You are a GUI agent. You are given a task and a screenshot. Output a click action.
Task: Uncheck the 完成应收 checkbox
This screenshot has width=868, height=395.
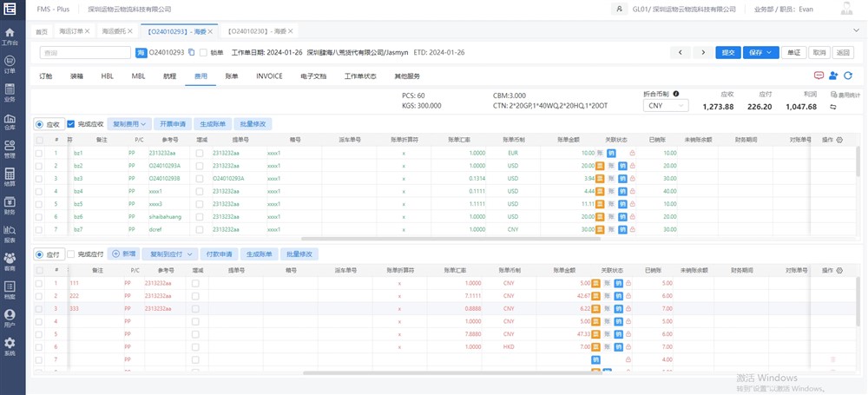(71, 124)
